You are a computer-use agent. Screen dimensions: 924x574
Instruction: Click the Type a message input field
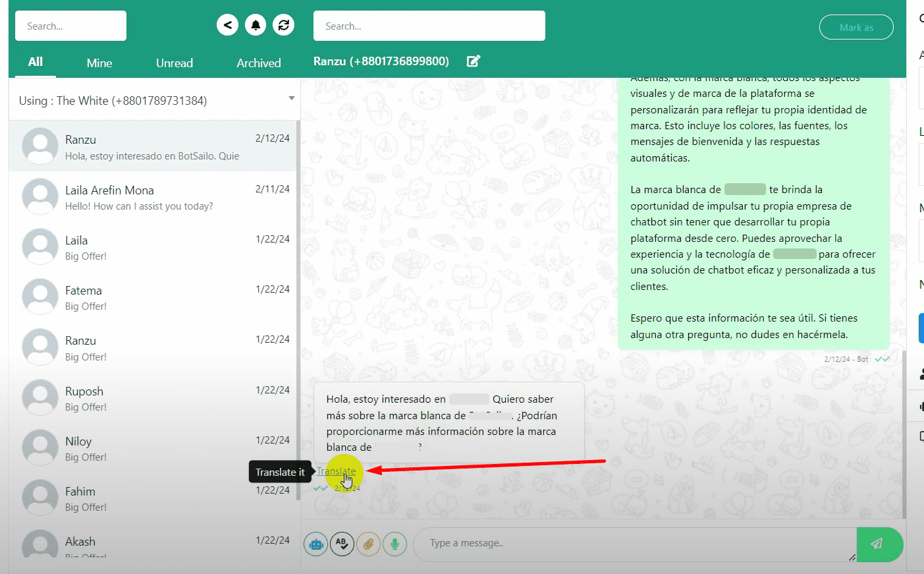pyautogui.click(x=632, y=544)
